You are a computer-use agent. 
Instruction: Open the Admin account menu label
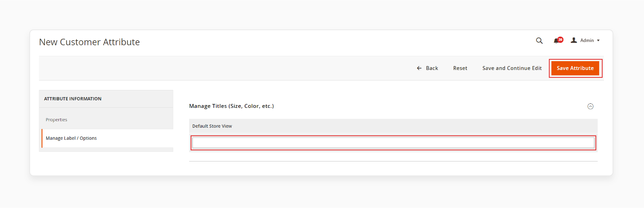[x=587, y=40]
